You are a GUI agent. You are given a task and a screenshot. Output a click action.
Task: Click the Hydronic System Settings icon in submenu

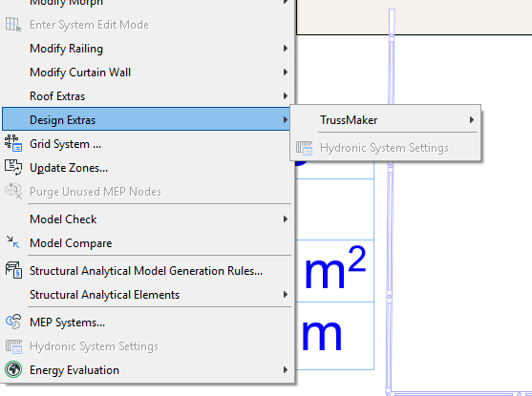(304, 148)
